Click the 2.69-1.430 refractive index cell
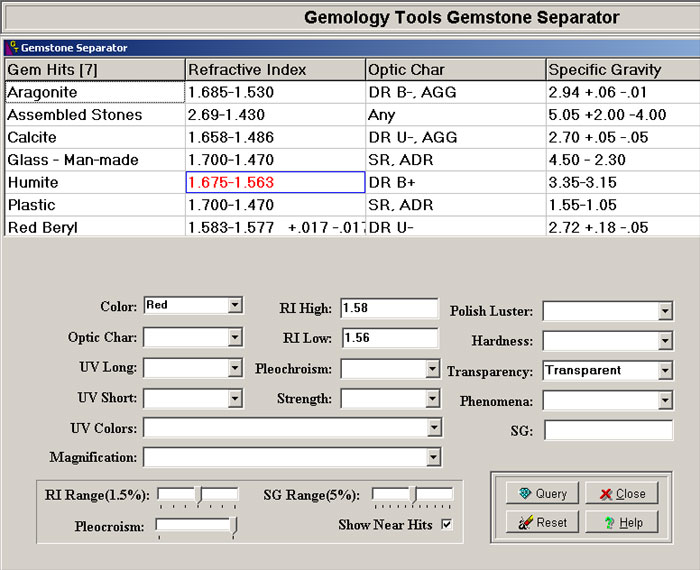The width and height of the screenshot is (700, 570). point(275,115)
